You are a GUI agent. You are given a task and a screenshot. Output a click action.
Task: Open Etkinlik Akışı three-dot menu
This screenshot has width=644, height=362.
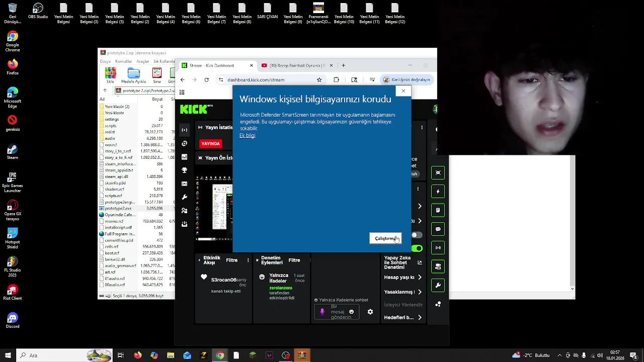[248, 260]
